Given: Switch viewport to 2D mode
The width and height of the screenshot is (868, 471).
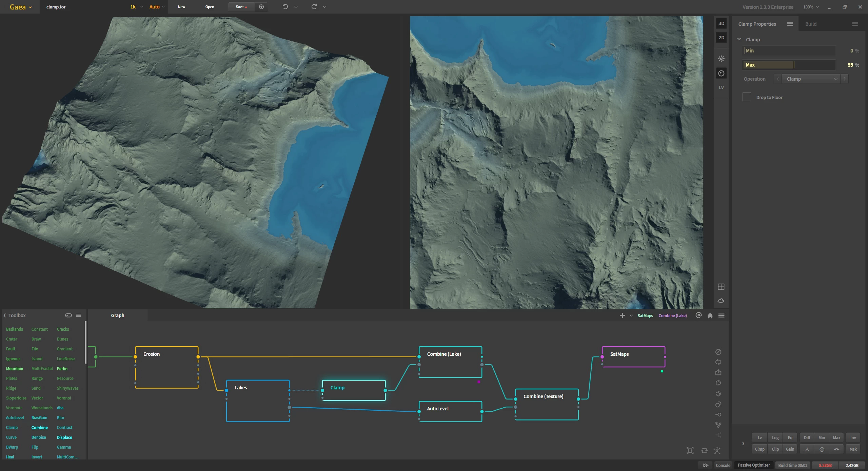Looking at the screenshot, I should (721, 38).
